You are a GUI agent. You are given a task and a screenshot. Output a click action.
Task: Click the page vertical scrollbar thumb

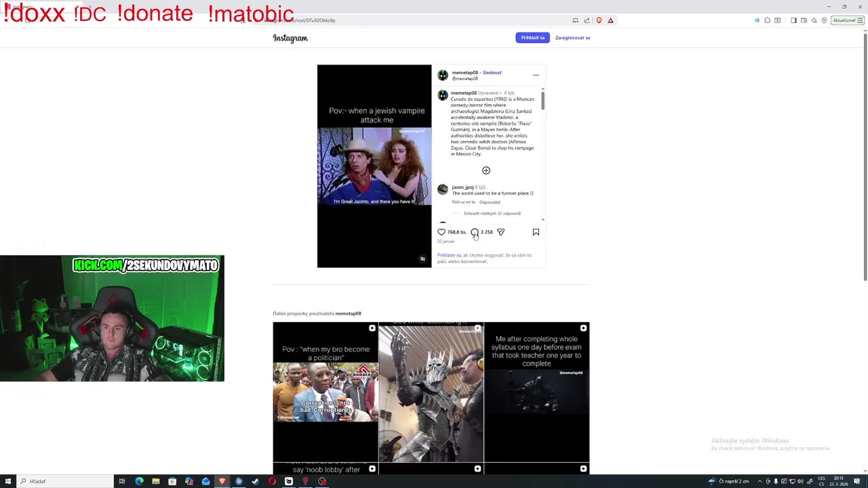pos(865,156)
